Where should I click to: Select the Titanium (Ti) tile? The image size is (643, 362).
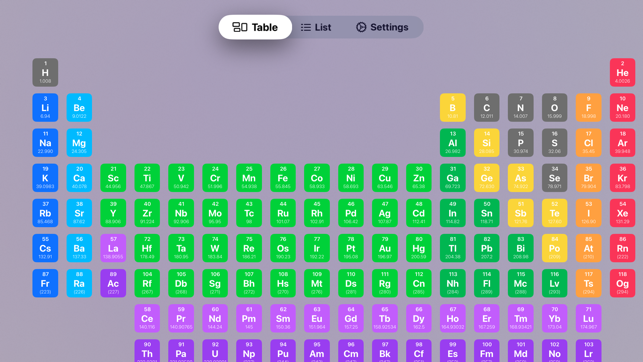[147, 178]
